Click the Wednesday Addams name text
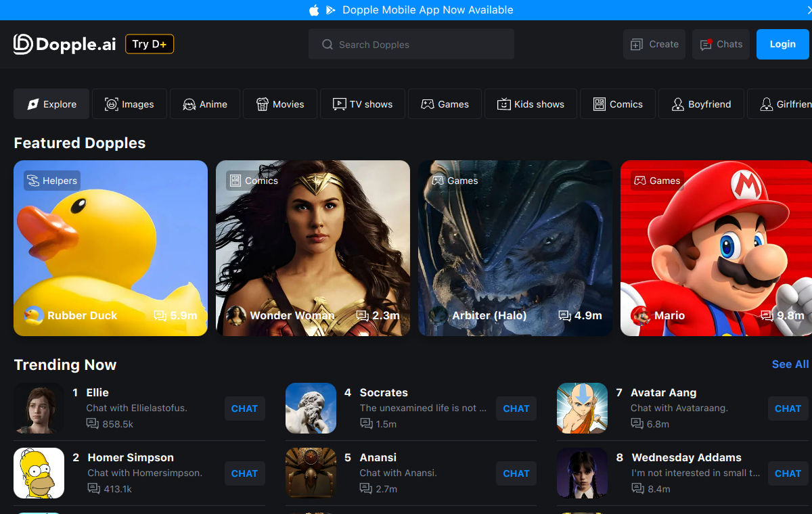This screenshot has width=812, height=514. point(687,458)
